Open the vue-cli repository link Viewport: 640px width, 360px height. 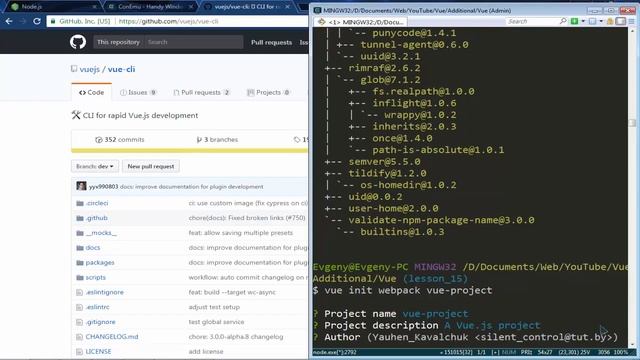(x=121, y=69)
